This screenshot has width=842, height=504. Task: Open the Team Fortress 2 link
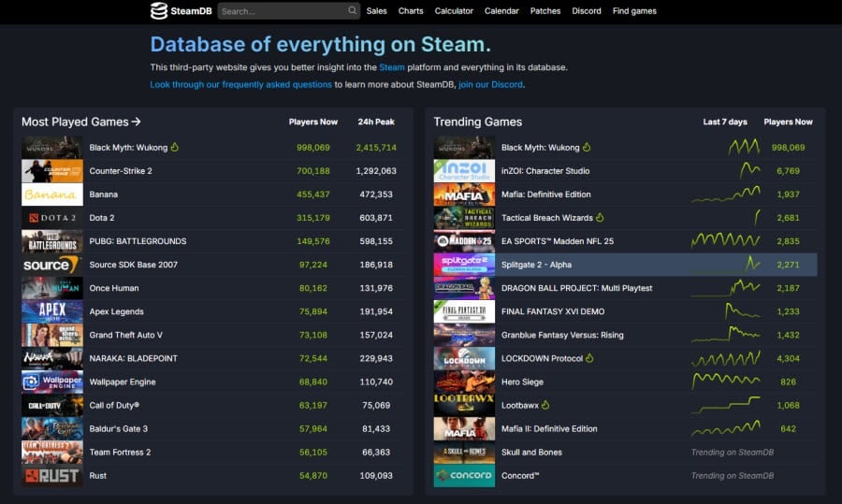(x=120, y=452)
